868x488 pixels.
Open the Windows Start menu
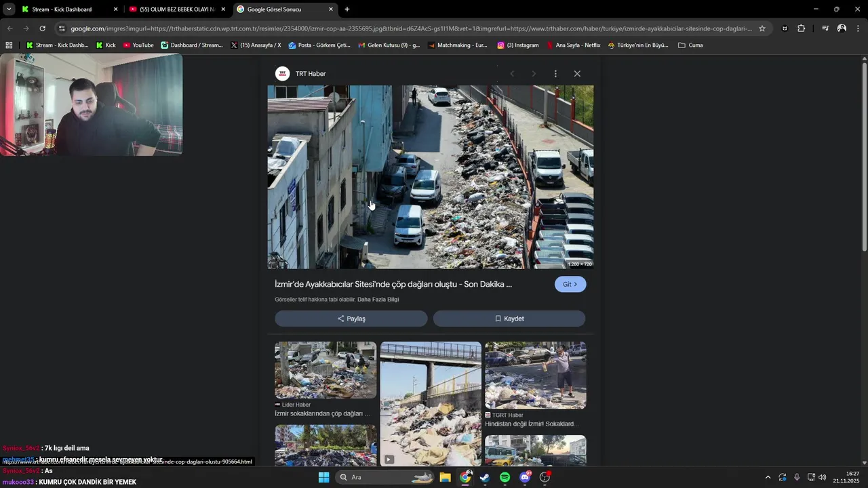click(324, 477)
